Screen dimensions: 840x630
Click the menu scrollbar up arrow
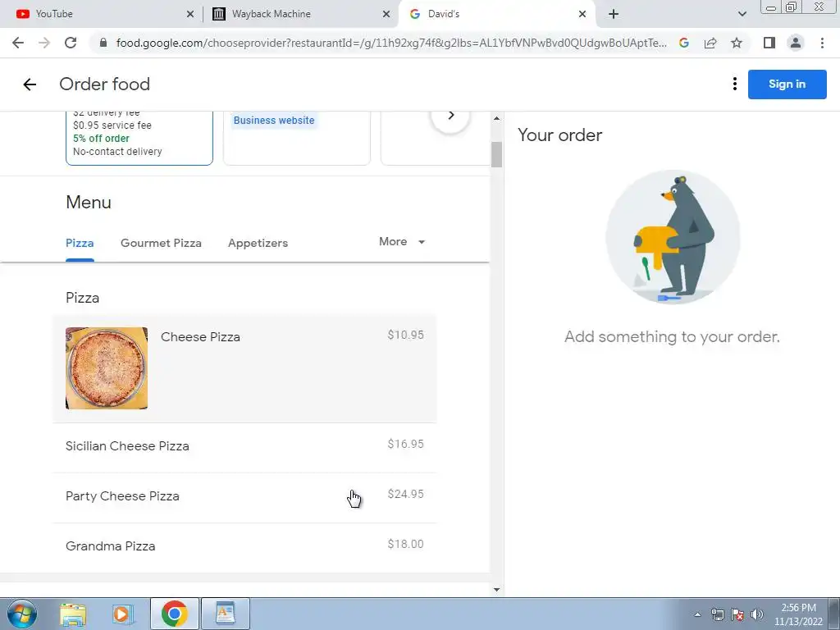pos(496,118)
